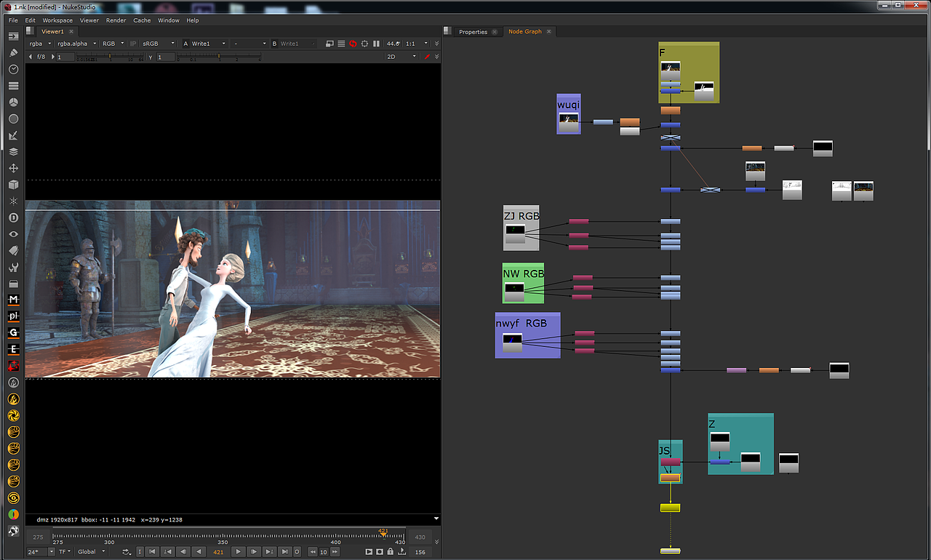Step forward one frame
The image size is (931, 560).
tap(254, 552)
